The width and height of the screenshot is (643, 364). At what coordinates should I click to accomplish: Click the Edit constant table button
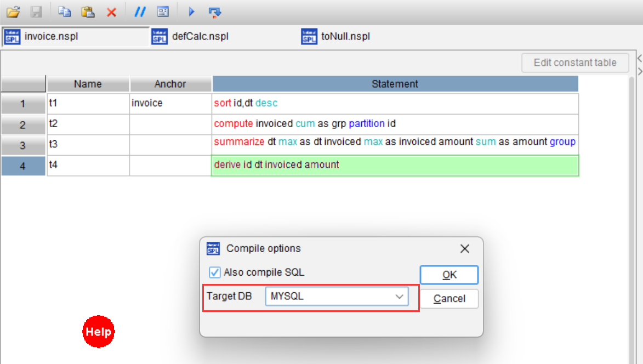pos(575,62)
